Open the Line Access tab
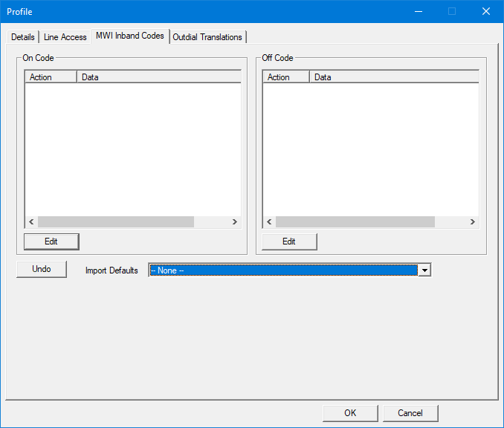This screenshot has width=504, height=428. point(65,37)
